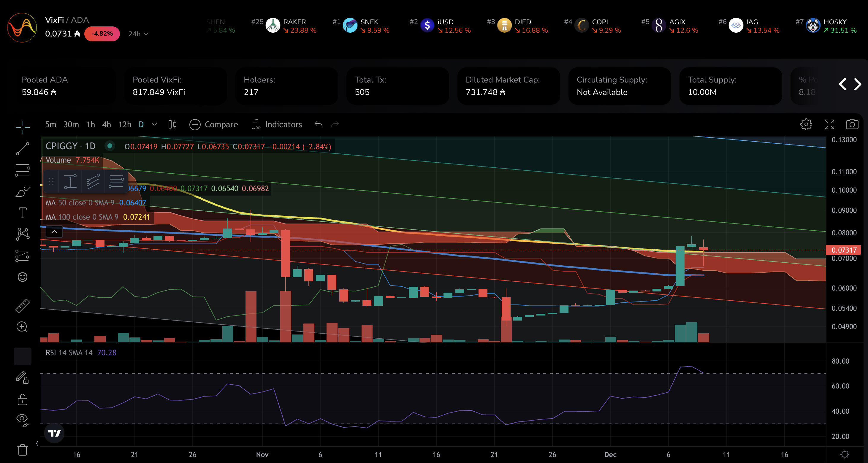Click the VixFi token logo
Screen dimensions: 868x463
click(x=22, y=28)
